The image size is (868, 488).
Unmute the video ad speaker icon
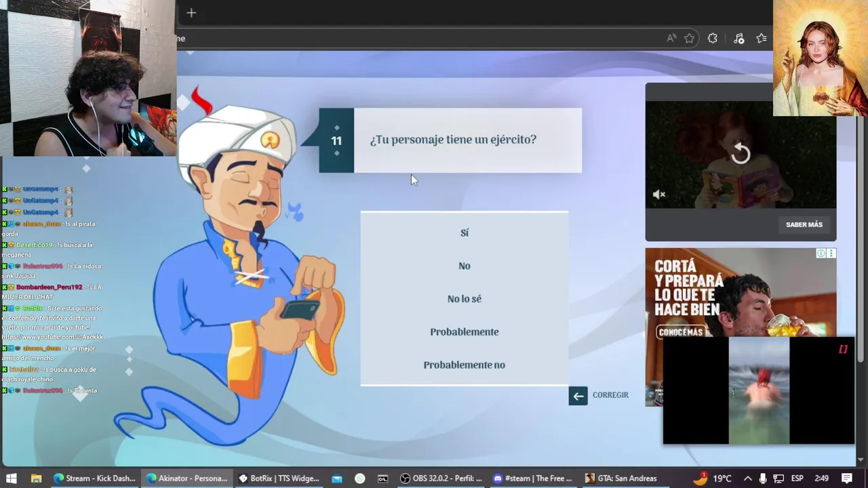coord(659,195)
